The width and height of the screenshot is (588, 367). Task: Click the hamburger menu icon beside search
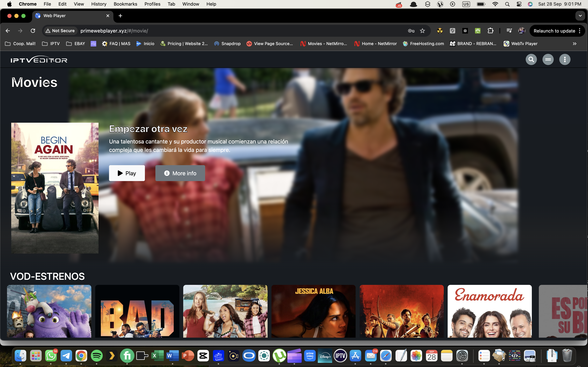click(x=548, y=59)
